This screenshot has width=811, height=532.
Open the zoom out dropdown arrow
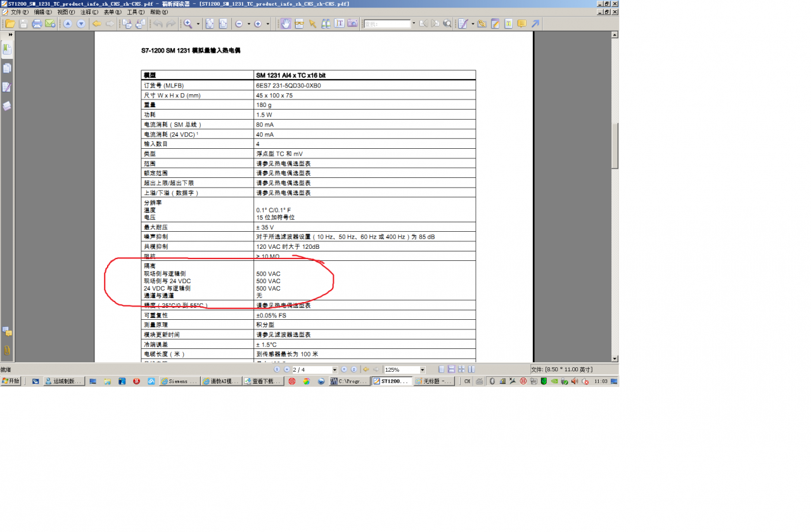tap(248, 23)
